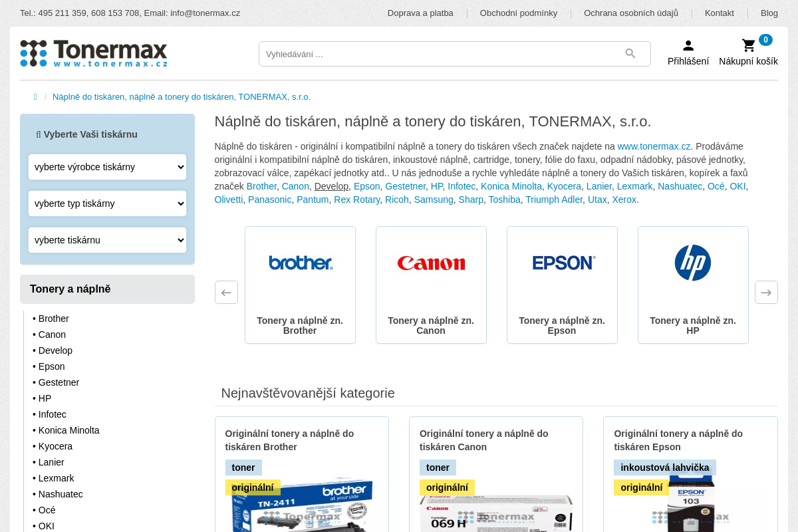The height and width of the screenshot is (532, 798).
Task: Select Nashuatec in the sidebar list
Action: [61, 494]
